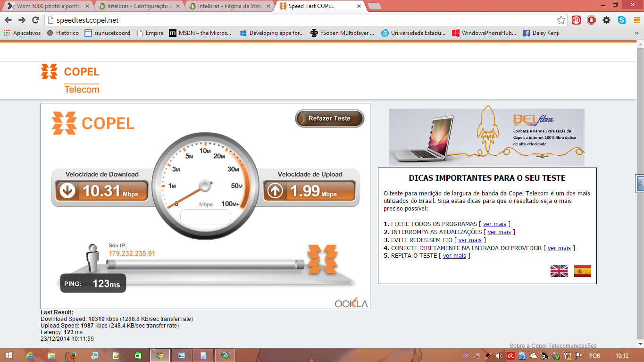Open Sobre a Copel Telecomunicações link
644x362 pixels.
[x=553, y=346]
